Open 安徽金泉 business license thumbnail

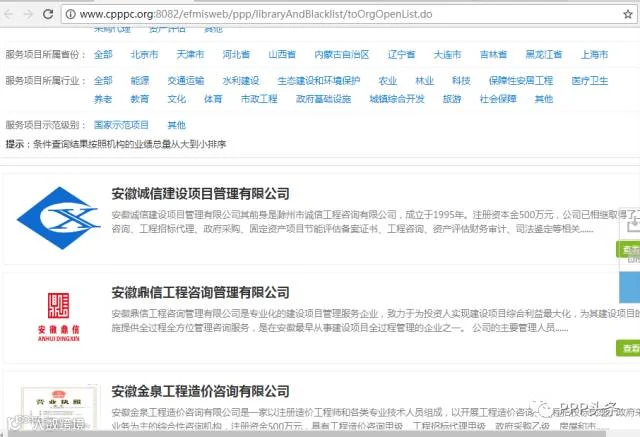tap(59, 407)
